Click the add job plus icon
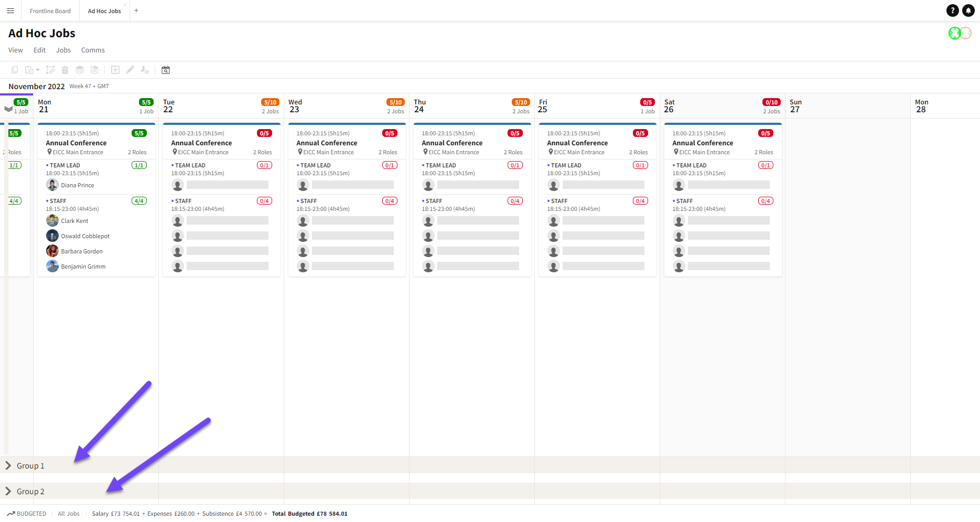Screen dimensions: 980x522 click(115, 70)
